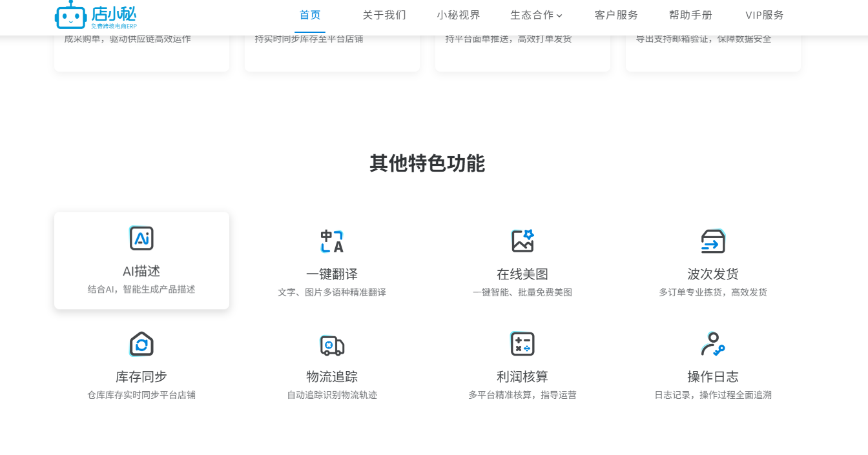Open the 客户服务 menu item
This screenshot has width=868, height=455.
point(616,15)
